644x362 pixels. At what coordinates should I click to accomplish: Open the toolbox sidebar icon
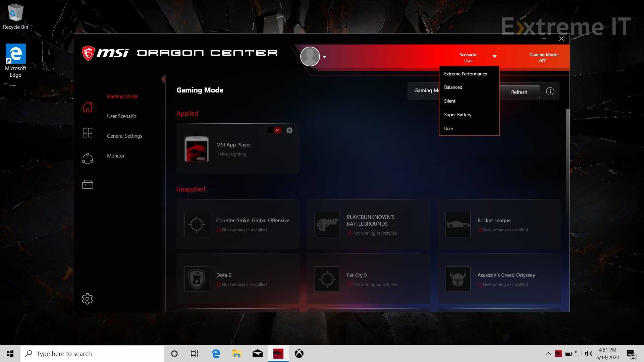click(x=88, y=184)
